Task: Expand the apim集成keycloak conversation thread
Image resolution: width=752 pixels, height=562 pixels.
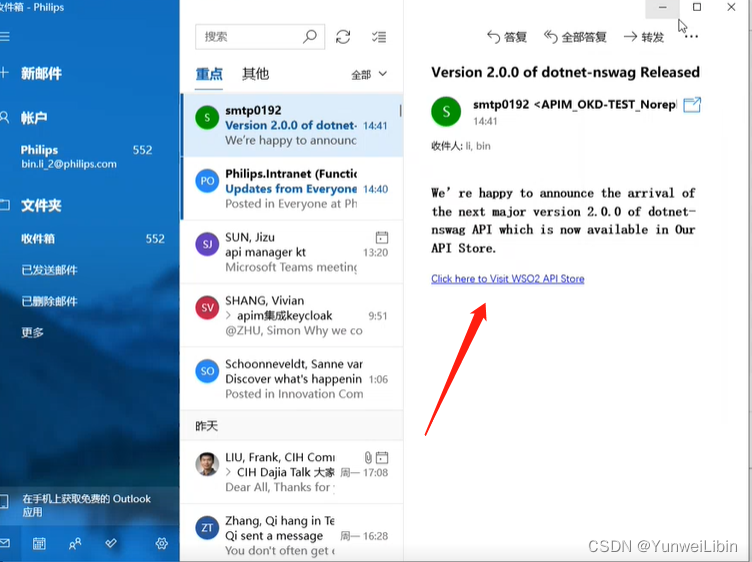Action: 229,316
